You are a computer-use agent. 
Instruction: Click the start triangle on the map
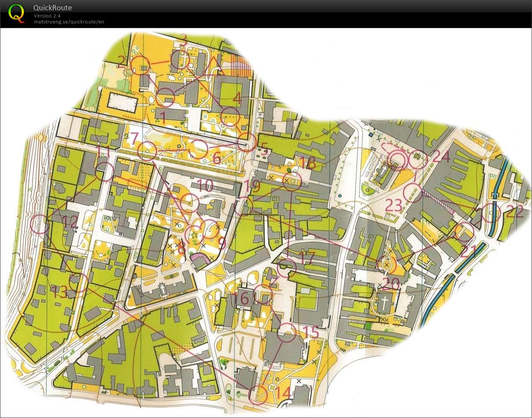(214, 66)
